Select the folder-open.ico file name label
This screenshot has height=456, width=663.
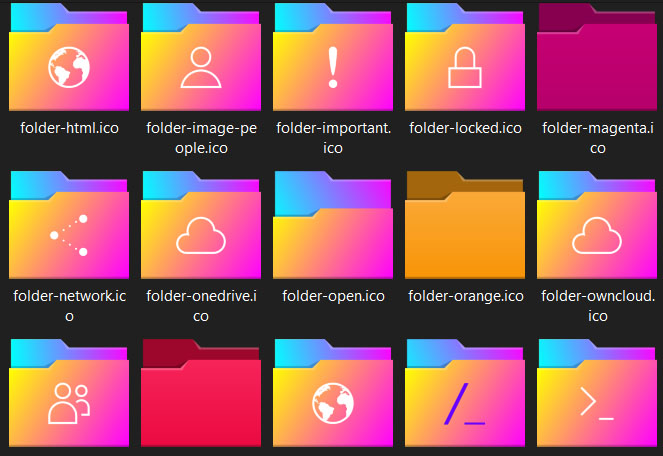point(333,296)
